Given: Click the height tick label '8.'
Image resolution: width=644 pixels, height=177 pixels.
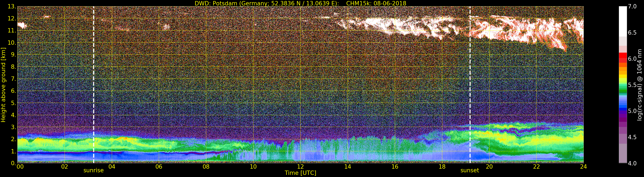Looking at the screenshot, I should [x=14, y=67].
